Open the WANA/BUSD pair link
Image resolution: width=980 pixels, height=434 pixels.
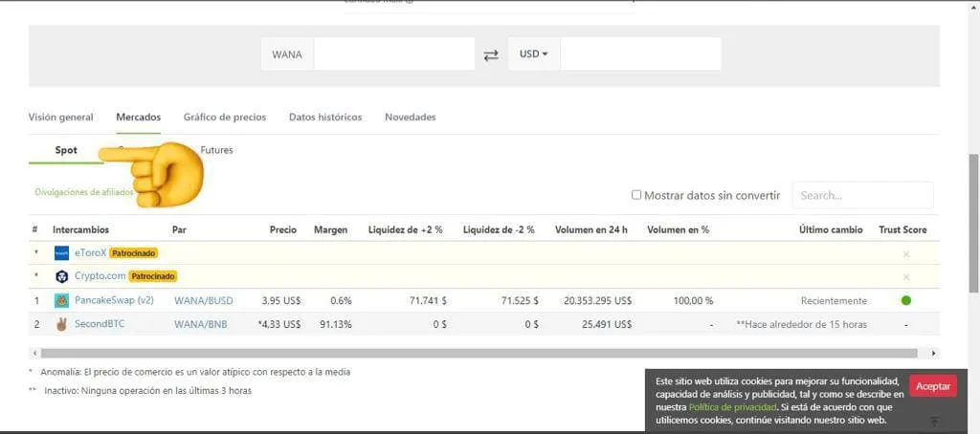203,300
